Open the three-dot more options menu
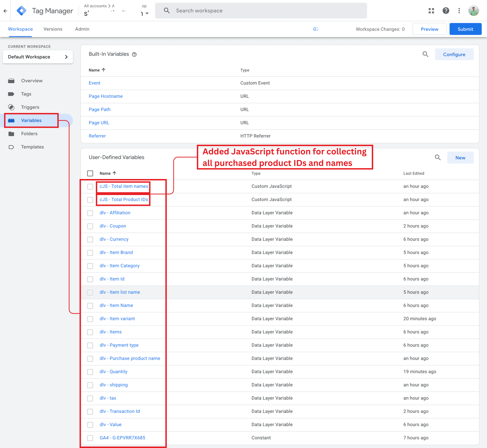Image resolution: width=487 pixels, height=448 pixels. (x=459, y=11)
